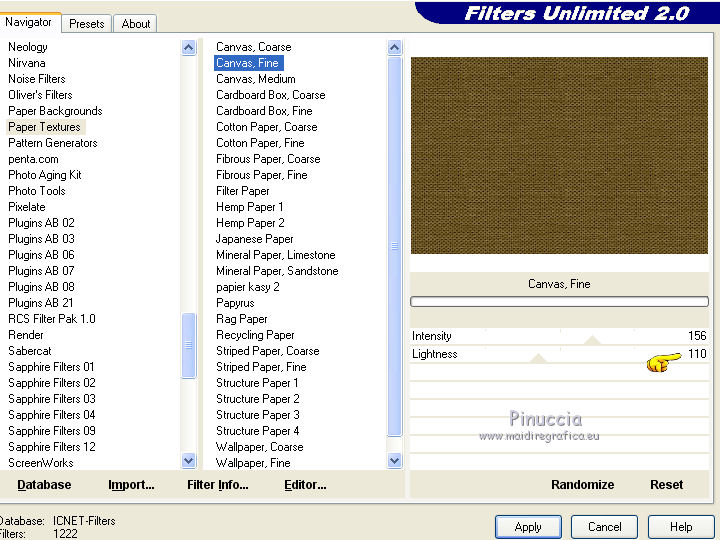
Task: Choose Photo Tools category
Action: pyautogui.click(x=37, y=191)
